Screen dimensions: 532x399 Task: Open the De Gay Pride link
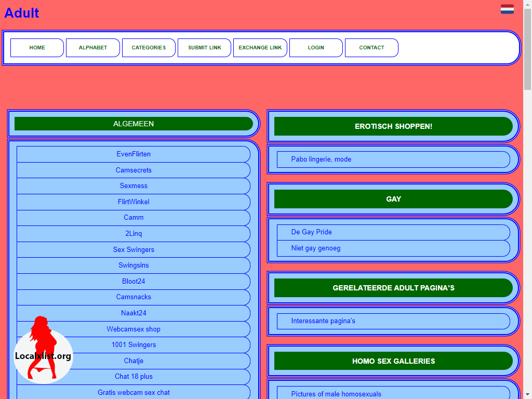click(393, 232)
